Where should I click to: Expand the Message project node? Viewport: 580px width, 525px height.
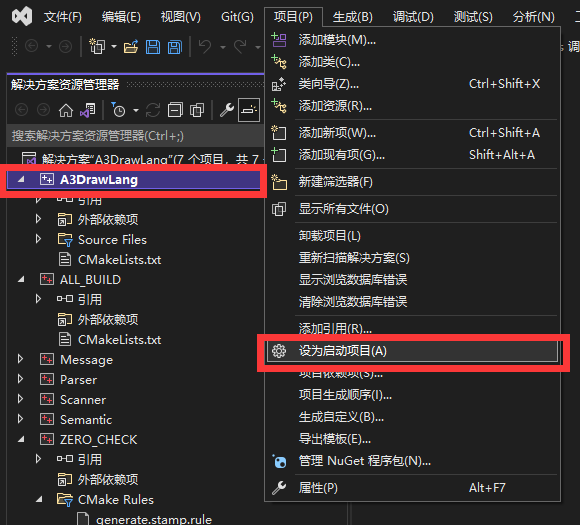coord(20,359)
